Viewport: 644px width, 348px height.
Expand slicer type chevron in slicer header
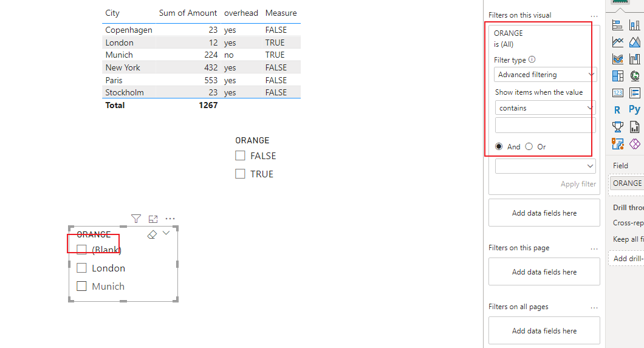166,233
